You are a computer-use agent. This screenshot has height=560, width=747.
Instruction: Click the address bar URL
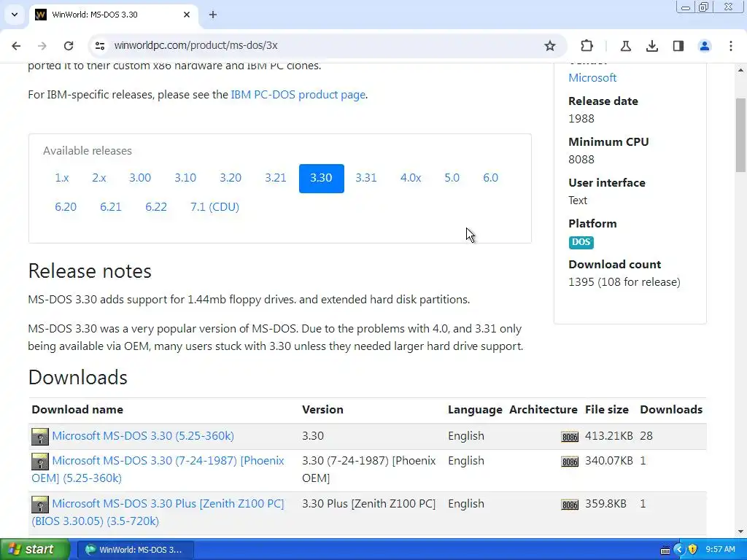pos(196,46)
